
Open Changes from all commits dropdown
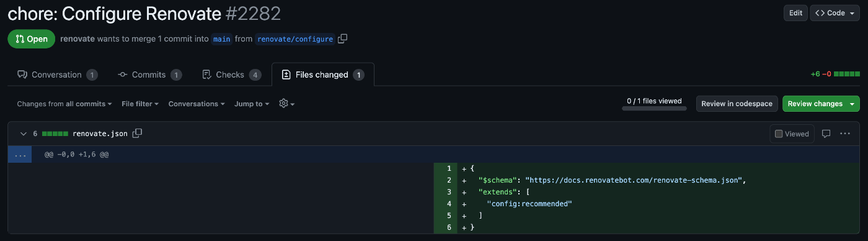tap(64, 104)
